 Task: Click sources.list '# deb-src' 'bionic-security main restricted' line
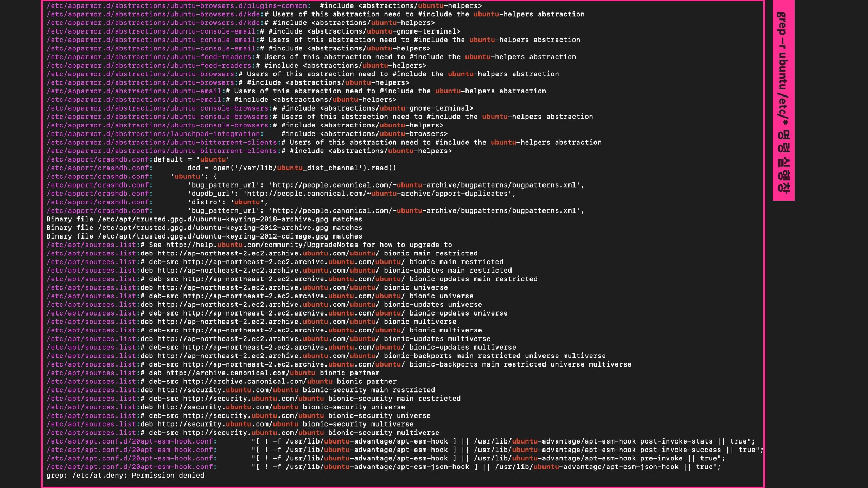click(x=253, y=399)
